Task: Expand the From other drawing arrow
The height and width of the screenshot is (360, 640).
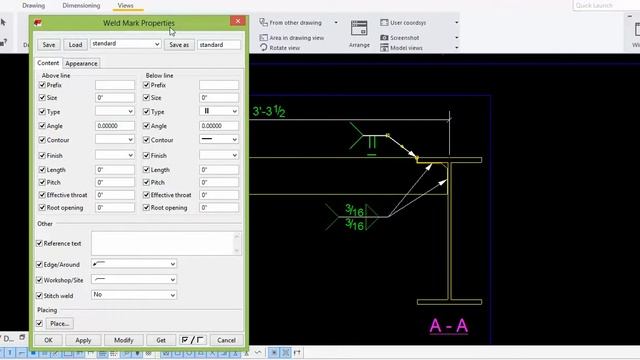Action: click(336, 22)
